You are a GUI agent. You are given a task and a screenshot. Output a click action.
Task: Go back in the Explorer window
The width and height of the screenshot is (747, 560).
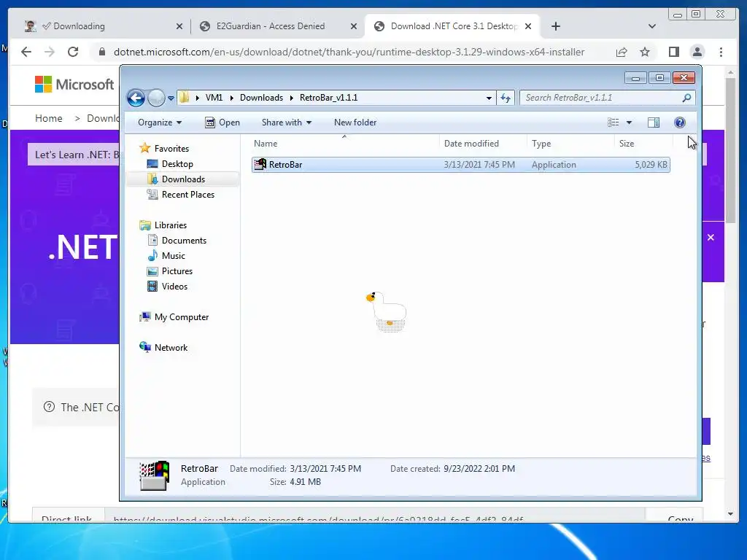point(136,98)
